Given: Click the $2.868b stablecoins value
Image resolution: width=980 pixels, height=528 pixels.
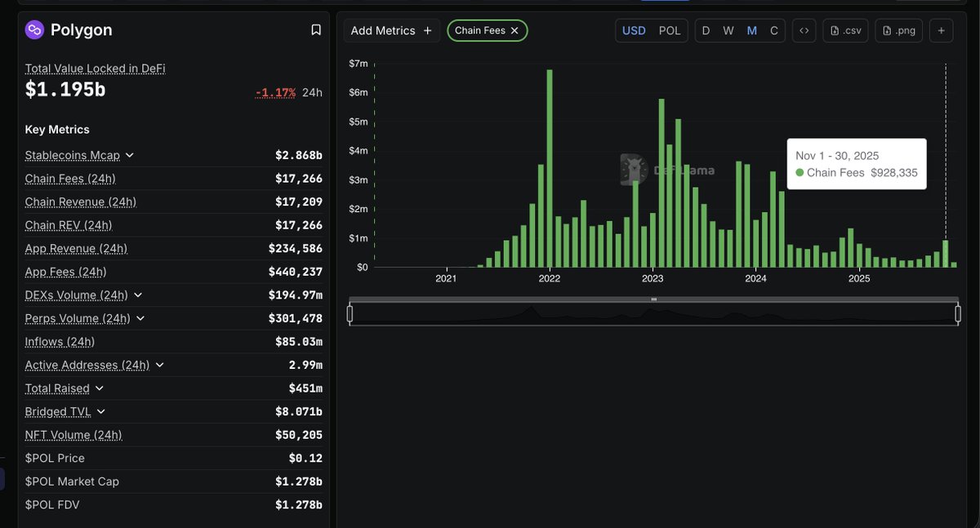Looking at the screenshot, I should tap(299, 155).
